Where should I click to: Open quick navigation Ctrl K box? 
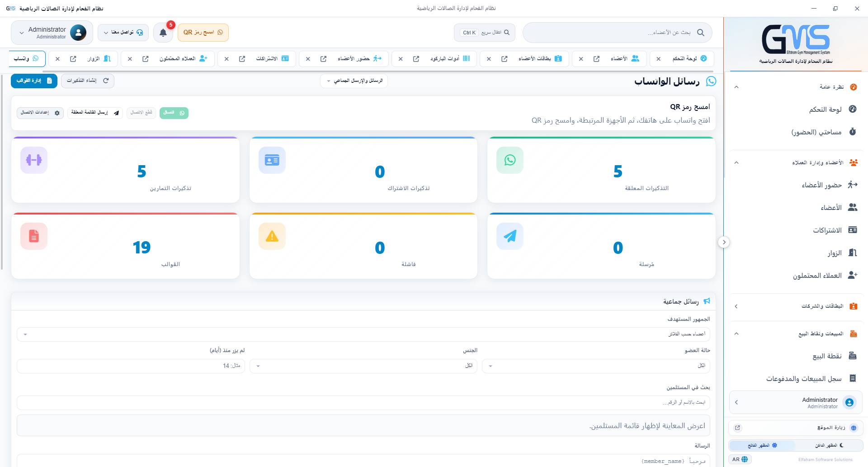pyautogui.click(x=485, y=33)
